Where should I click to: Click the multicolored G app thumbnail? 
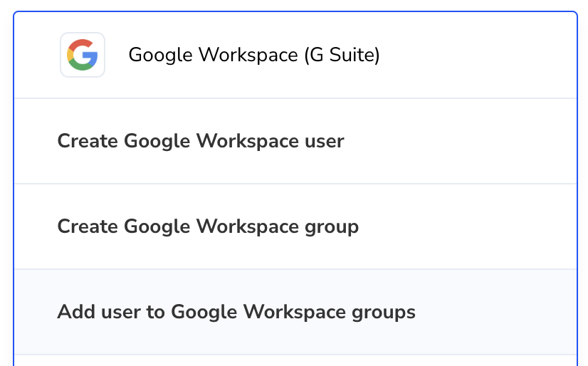coord(83,55)
